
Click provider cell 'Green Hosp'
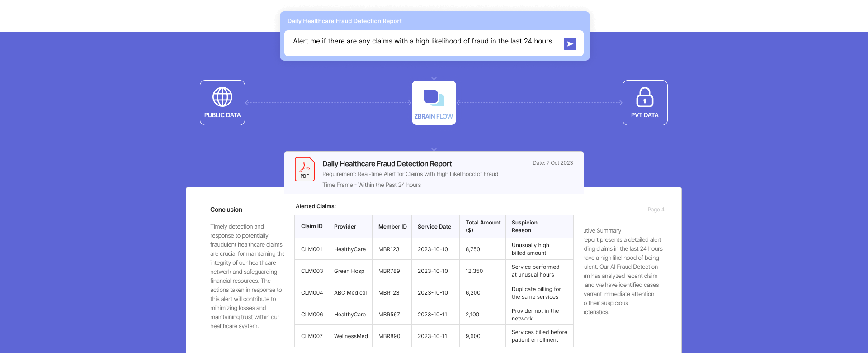click(x=349, y=271)
